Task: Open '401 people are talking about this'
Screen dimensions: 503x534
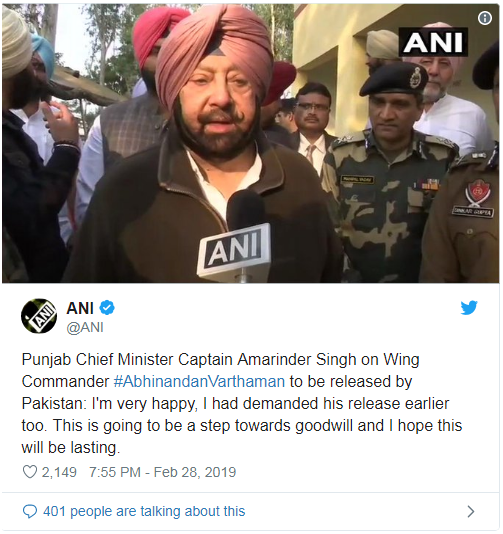Action: tap(144, 512)
